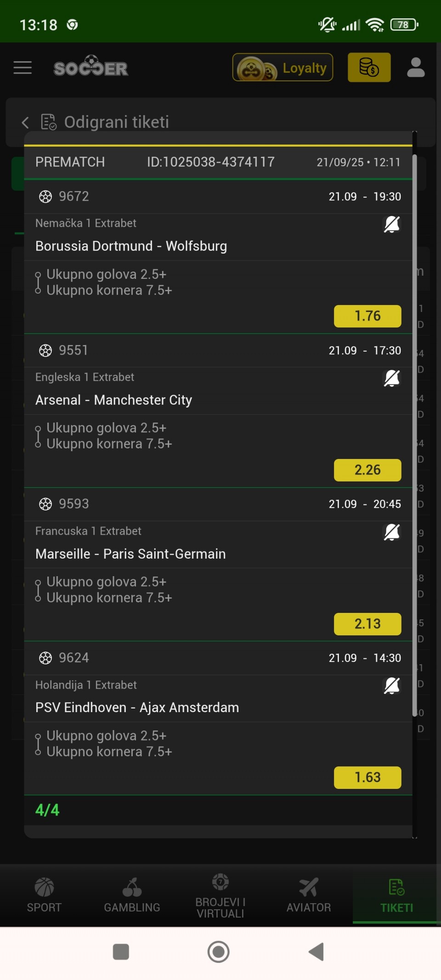Screen dimensions: 441x980
Task: Toggle notification bell for Borussia Dortmund match
Action: [391, 225]
